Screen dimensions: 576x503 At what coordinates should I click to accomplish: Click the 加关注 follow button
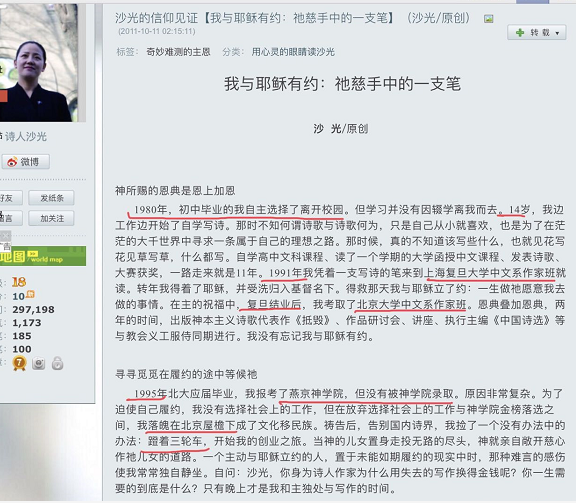pos(51,218)
